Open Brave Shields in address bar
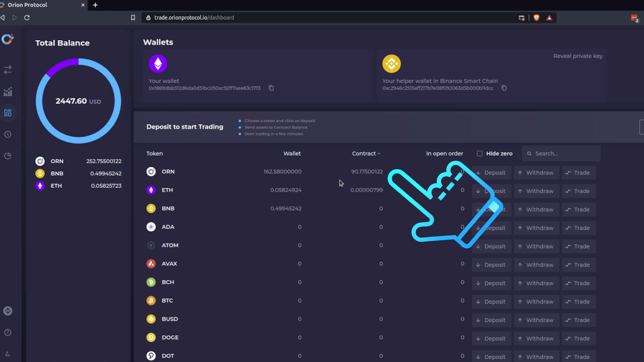Screen dimensions: 644x362 coord(536,18)
